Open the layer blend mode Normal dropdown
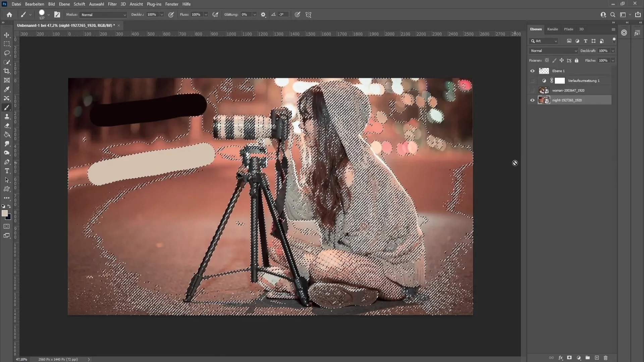The height and width of the screenshot is (362, 644). pyautogui.click(x=553, y=51)
